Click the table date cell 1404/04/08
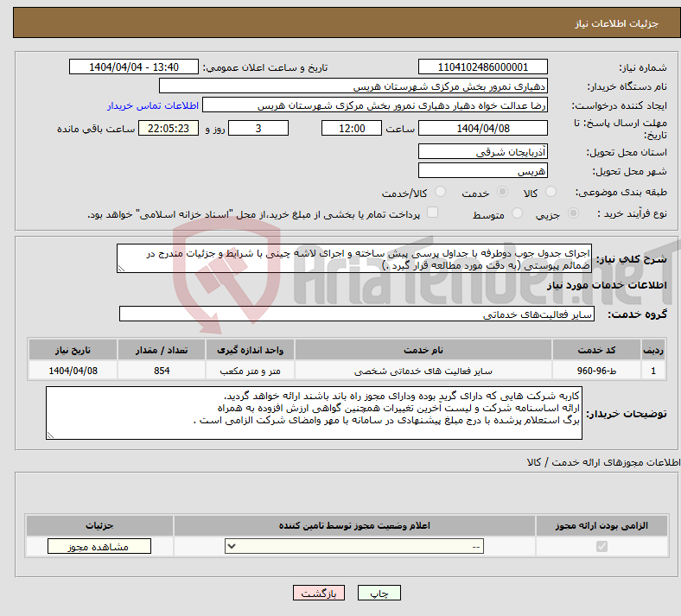 click(x=73, y=371)
